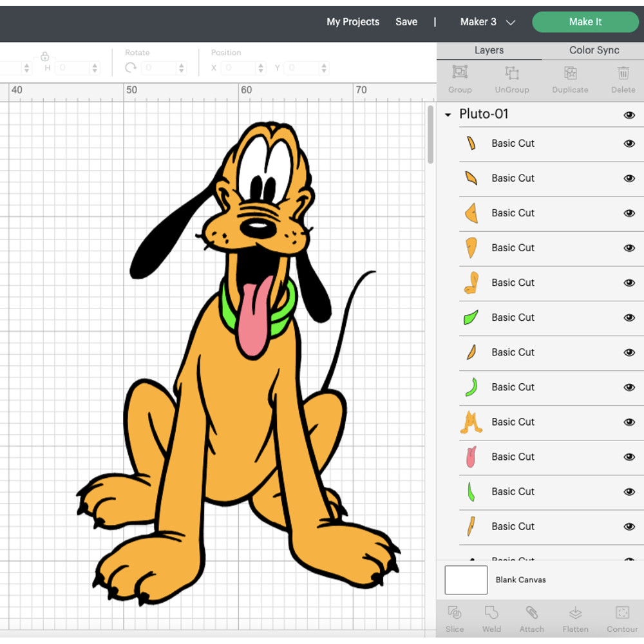Click the Duplicate icon in Layers panel

569,79
